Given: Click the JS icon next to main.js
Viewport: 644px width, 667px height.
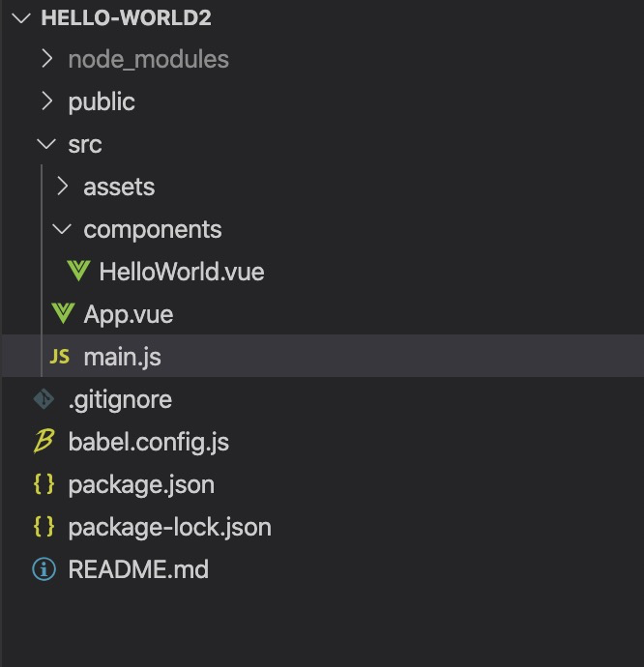Looking at the screenshot, I should pos(60,357).
